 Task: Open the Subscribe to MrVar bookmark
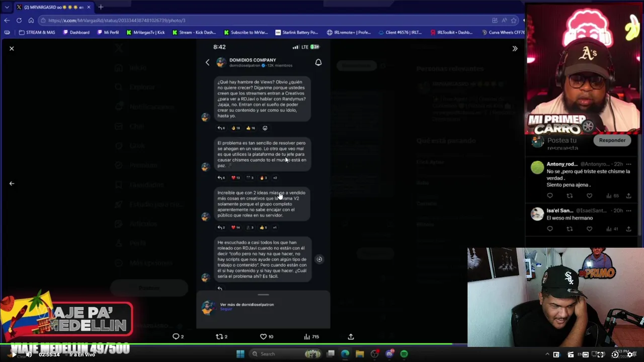(x=246, y=32)
